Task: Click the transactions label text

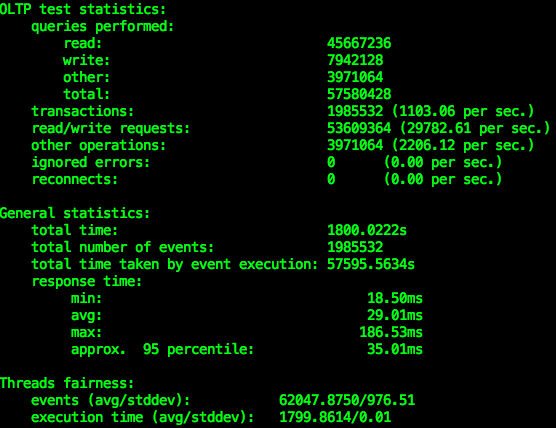Action: pos(83,111)
